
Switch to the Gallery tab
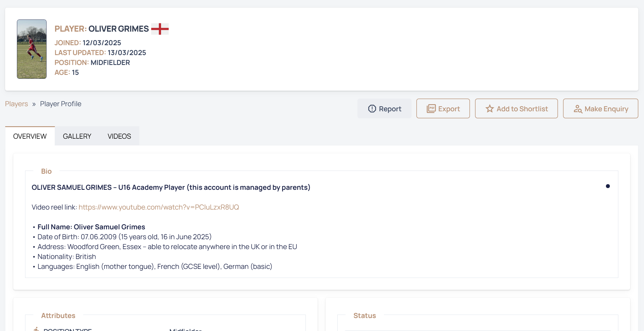[x=77, y=136]
